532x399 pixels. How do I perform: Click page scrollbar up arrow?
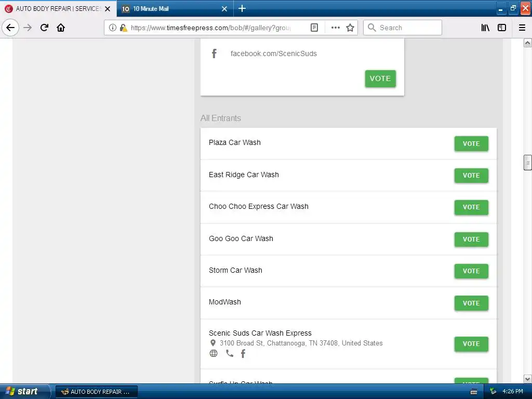(x=527, y=43)
